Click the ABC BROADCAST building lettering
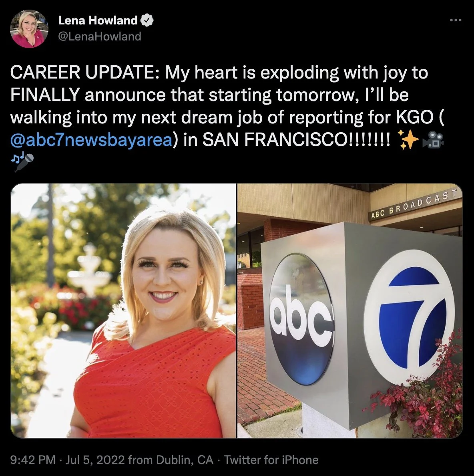The height and width of the screenshot is (476, 474). [x=414, y=204]
